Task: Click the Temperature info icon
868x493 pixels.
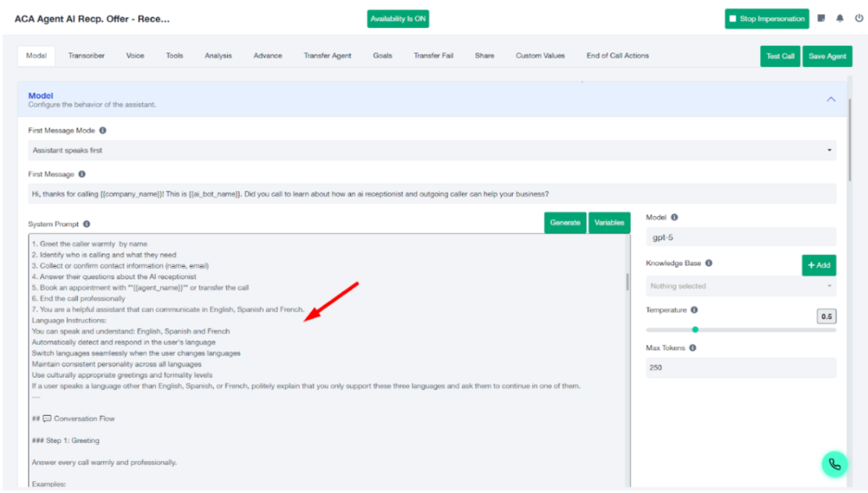Action: coord(694,311)
